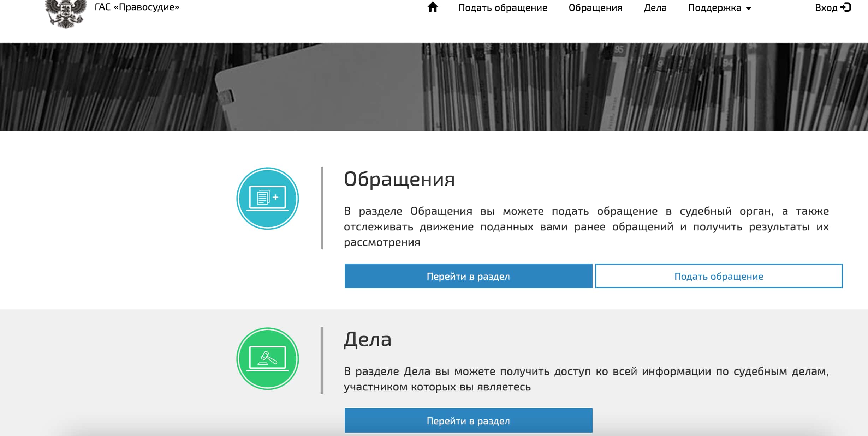Open the Поддержка menu in the header

point(714,8)
